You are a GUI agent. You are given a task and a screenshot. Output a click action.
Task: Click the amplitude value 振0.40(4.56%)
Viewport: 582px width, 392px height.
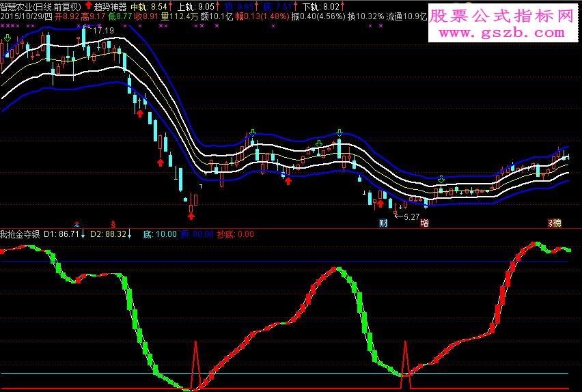[318, 16]
